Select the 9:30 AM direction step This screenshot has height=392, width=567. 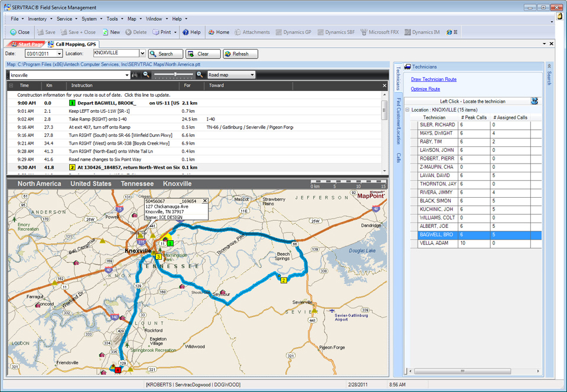click(x=194, y=167)
